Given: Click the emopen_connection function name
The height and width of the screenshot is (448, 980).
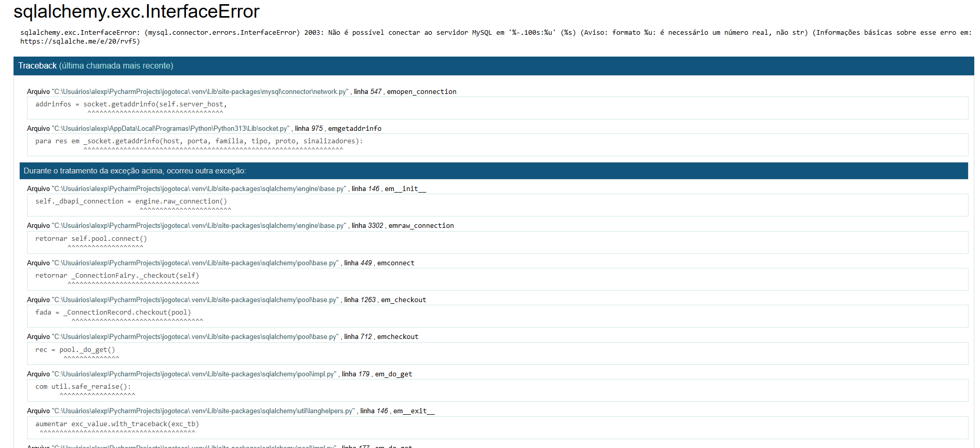Looking at the screenshot, I should (421, 92).
